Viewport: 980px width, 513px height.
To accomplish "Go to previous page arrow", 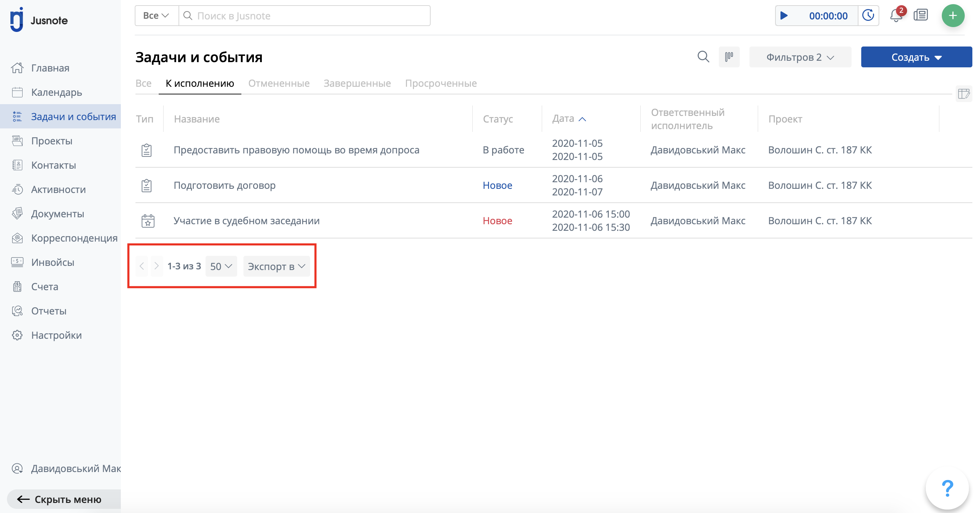I will click(x=142, y=266).
